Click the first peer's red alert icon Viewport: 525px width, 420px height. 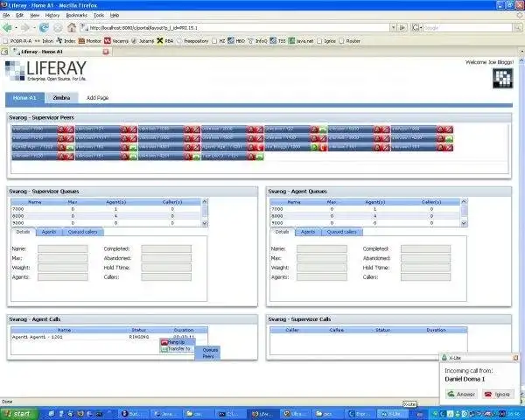coord(61,129)
